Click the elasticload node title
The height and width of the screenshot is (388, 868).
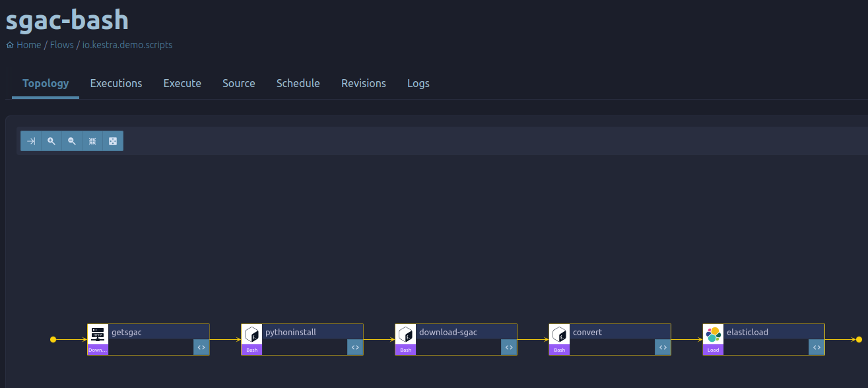click(747, 332)
